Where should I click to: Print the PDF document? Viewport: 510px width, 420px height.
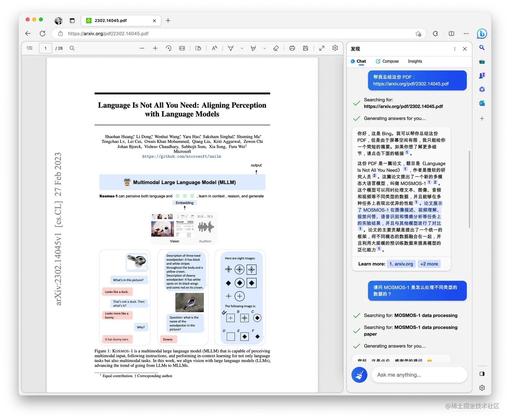pyautogui.click(x=292, y=48)
